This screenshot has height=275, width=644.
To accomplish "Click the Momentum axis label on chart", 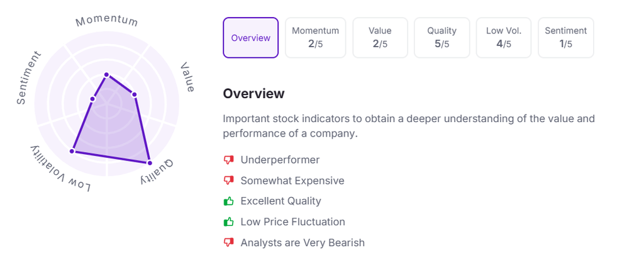I will coord(106,21).
